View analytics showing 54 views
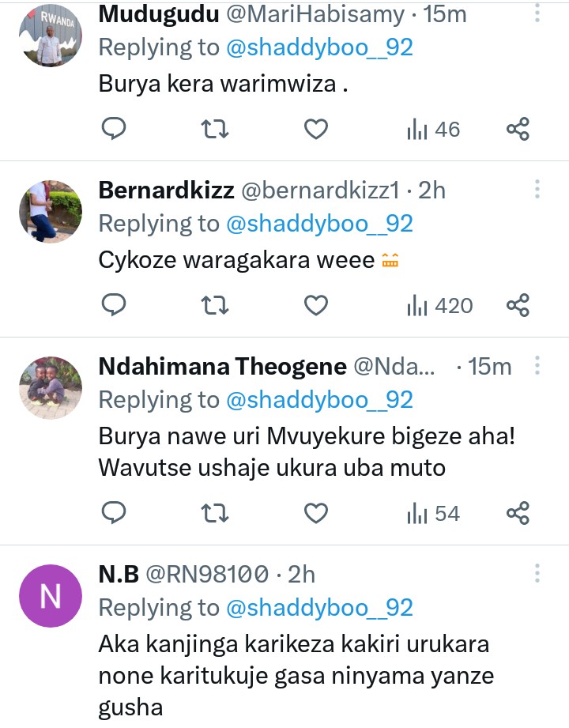 coord(433,514)
